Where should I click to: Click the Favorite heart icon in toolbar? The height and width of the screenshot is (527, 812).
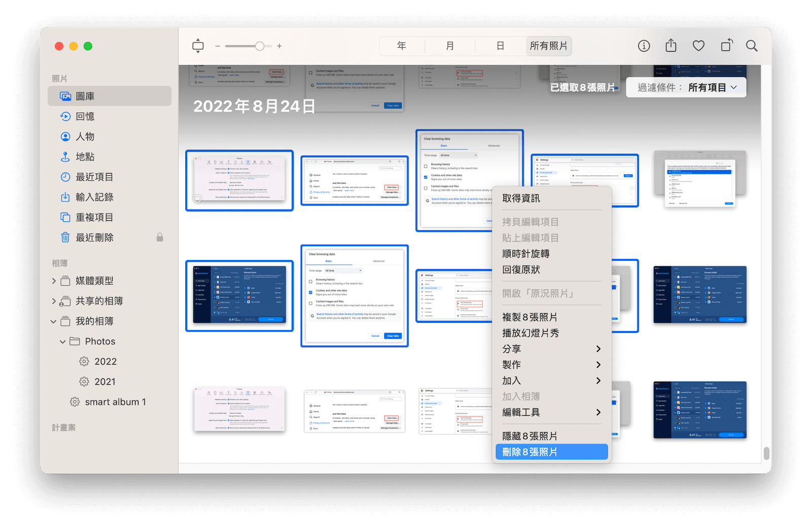699,46
